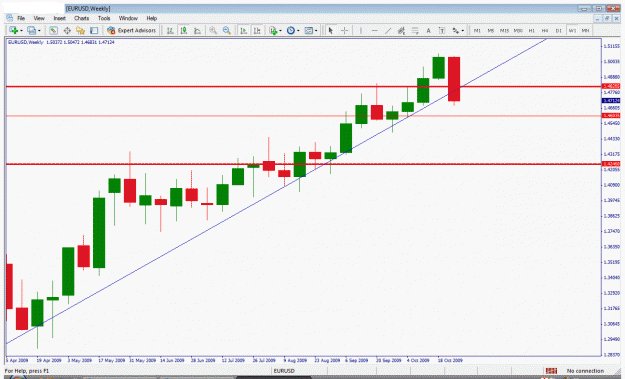Switch to M30 timeframe
This screenshot has height=379, width=625.
click(x=518, y=30)
